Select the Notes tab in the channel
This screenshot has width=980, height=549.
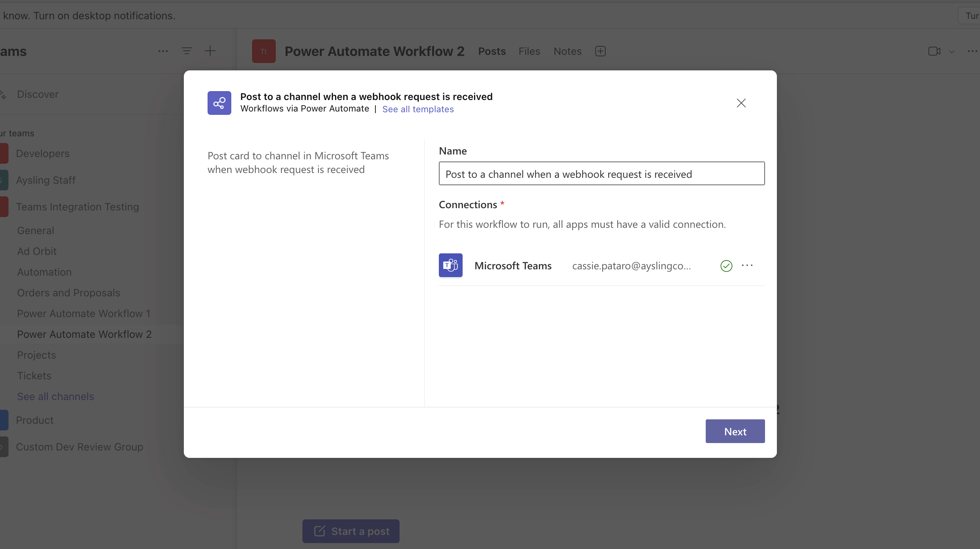click(567, 50)
